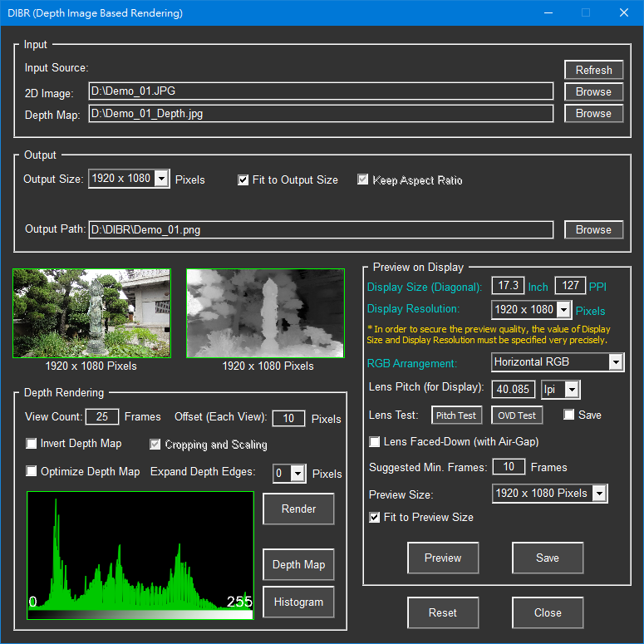Click the Render button
This screenshot has height=644, width=644.
pos(298,509)
